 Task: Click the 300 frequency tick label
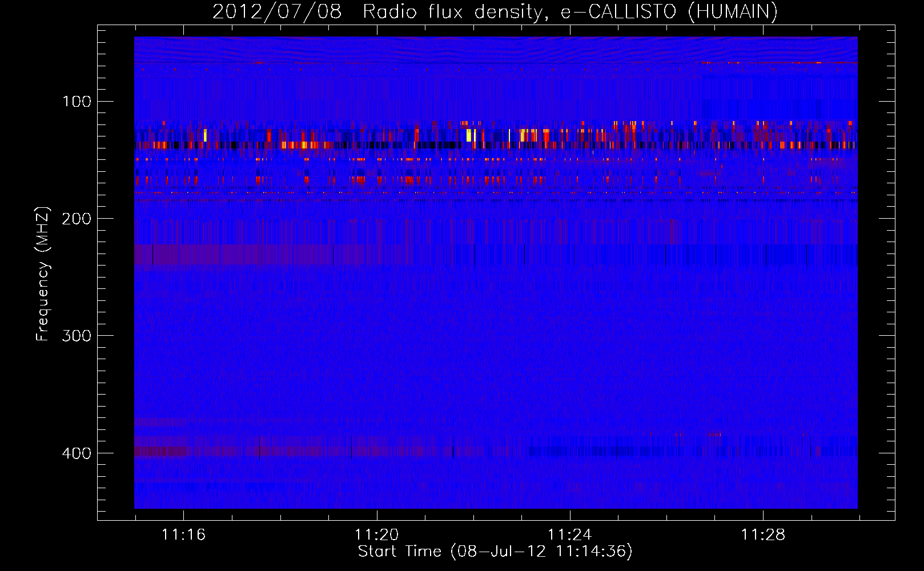click(x=77, y=336)
